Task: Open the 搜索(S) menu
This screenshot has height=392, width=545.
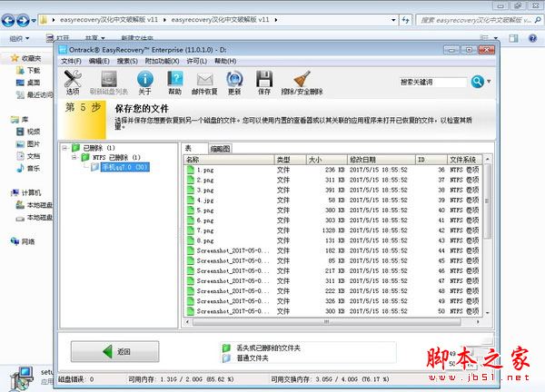Action: (x=127, y=61)
